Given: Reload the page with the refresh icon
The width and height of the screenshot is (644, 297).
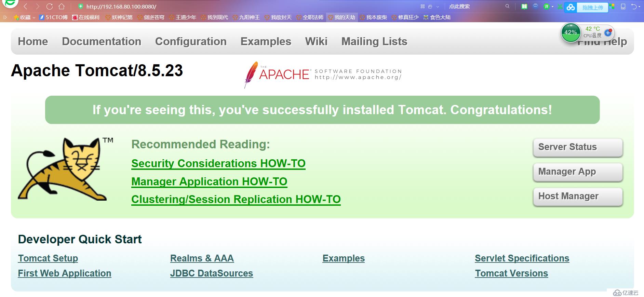Looking at the screenshot, I should coord(50,6).
